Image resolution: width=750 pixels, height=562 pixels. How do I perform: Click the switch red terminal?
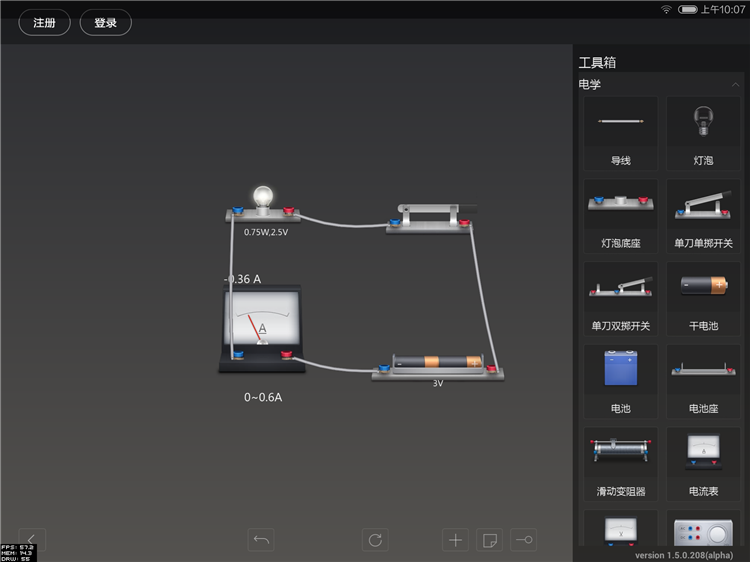[x=464, y=222]
